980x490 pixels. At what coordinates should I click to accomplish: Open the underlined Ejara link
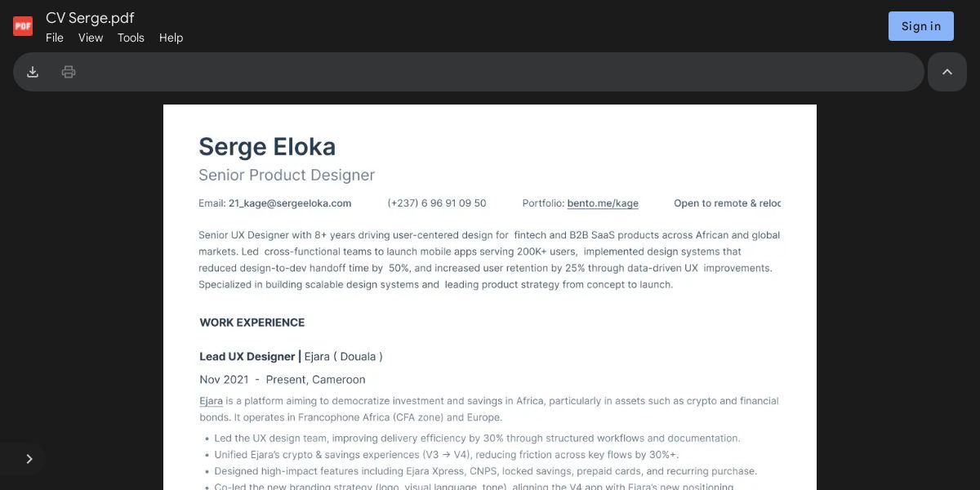click(211, 401)
